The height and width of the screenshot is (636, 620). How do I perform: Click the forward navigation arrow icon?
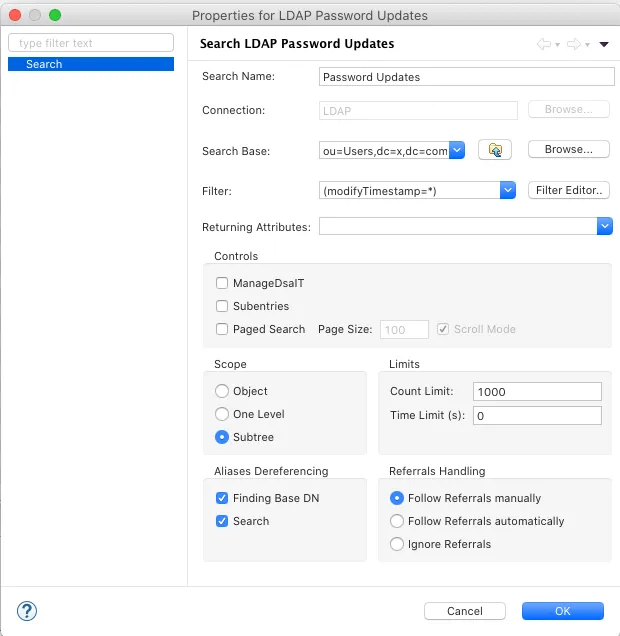click(574, 44)
